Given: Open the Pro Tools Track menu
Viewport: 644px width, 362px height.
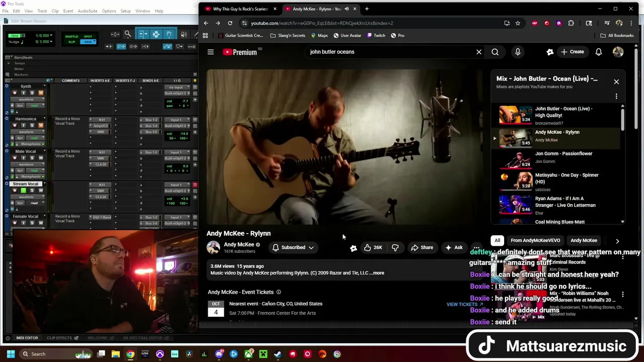Looking at the screenshot, I should click(x=42, y=11).
